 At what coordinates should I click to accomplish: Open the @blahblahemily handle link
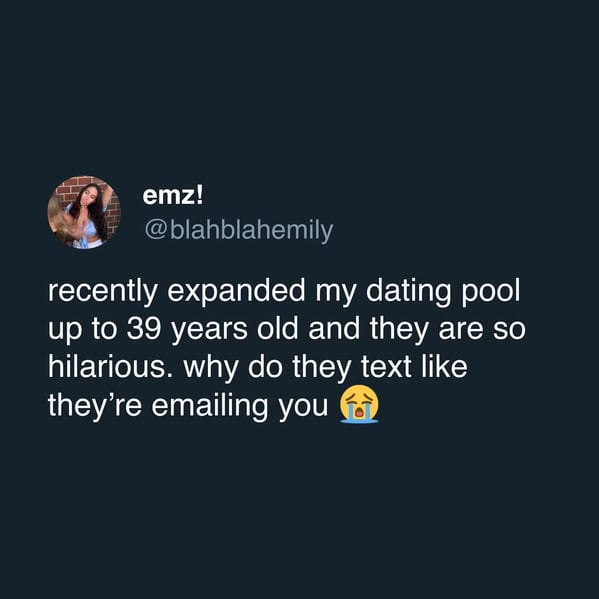tap(239, 230)
